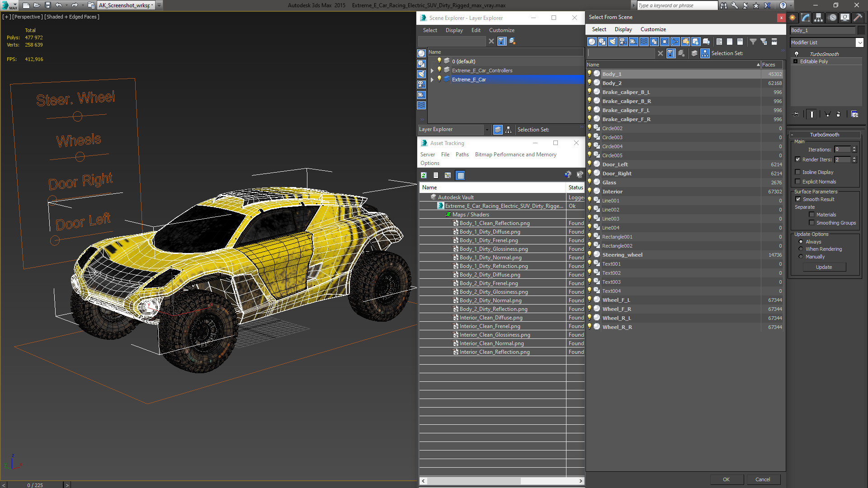Expand Editable Poly modifier entry
This screenshot has height=488, width=868.
click(x=796, y=61)
